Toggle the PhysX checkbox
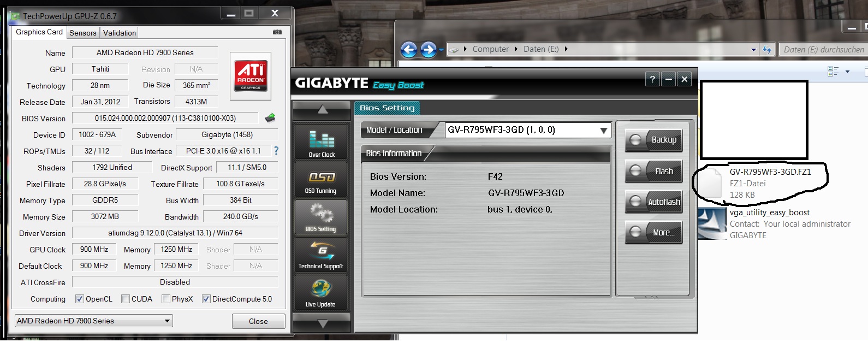 click(166, 299)
